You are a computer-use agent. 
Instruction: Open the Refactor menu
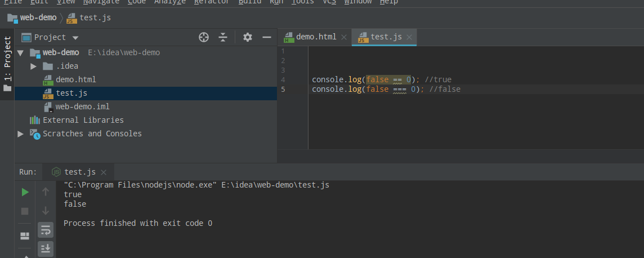212,2
